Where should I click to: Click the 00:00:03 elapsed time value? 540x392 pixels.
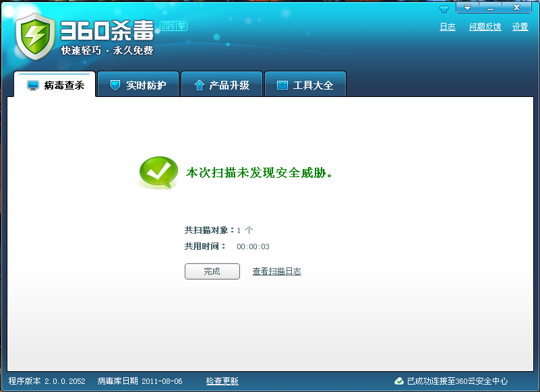point(253,247)
